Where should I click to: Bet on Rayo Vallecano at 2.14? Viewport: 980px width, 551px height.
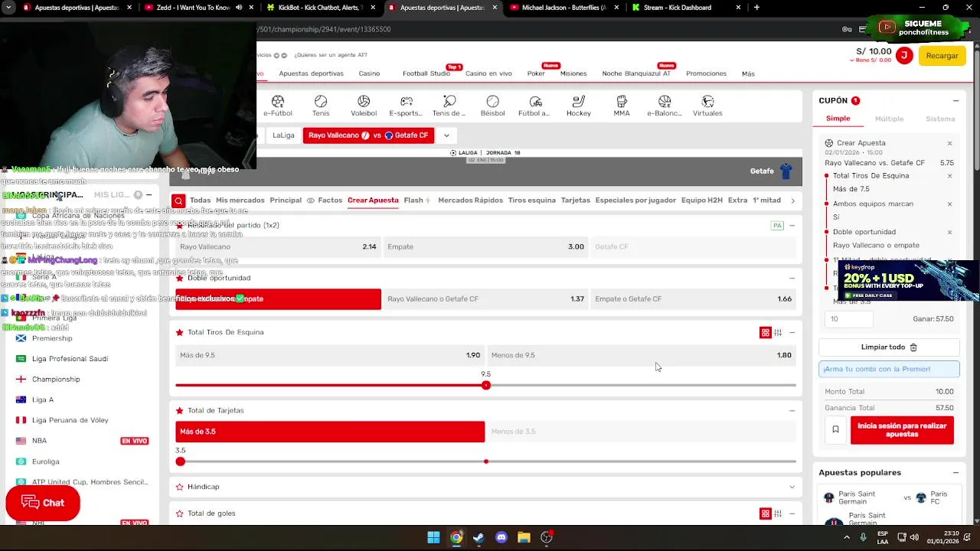click(278, 247)
